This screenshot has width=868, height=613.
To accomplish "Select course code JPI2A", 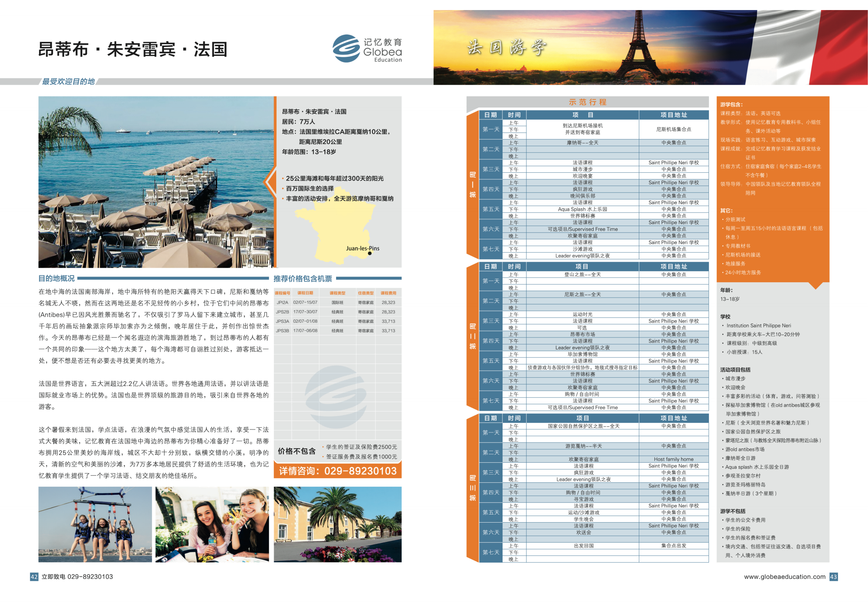I will [x=282, y=303].
